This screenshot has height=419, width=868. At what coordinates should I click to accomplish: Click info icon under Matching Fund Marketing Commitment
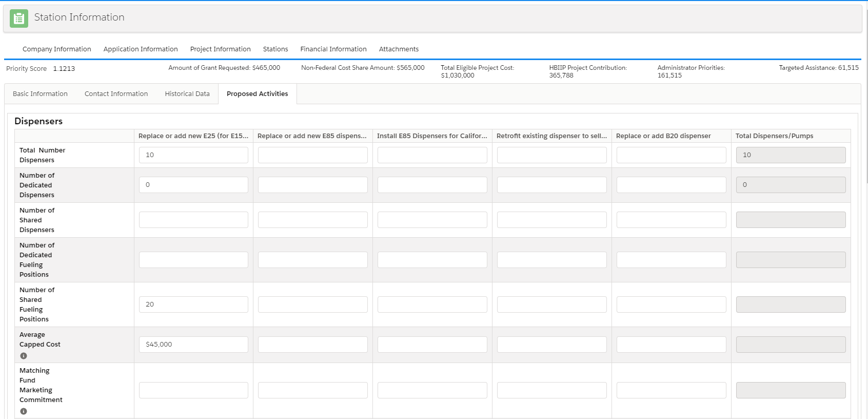click(x=24, y=411)
